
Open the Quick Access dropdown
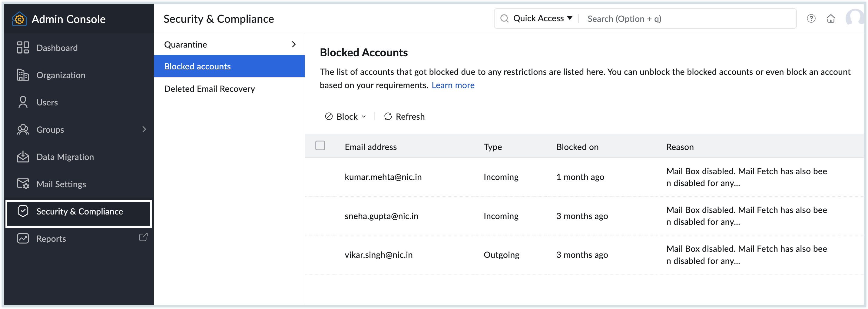pyautogui.click(x=542, y=18)
